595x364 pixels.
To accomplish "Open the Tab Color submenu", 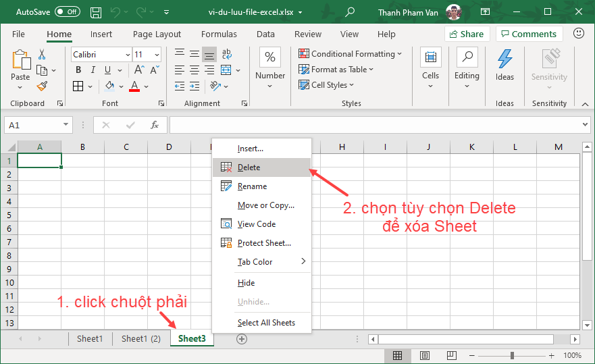I will [262, 262].
